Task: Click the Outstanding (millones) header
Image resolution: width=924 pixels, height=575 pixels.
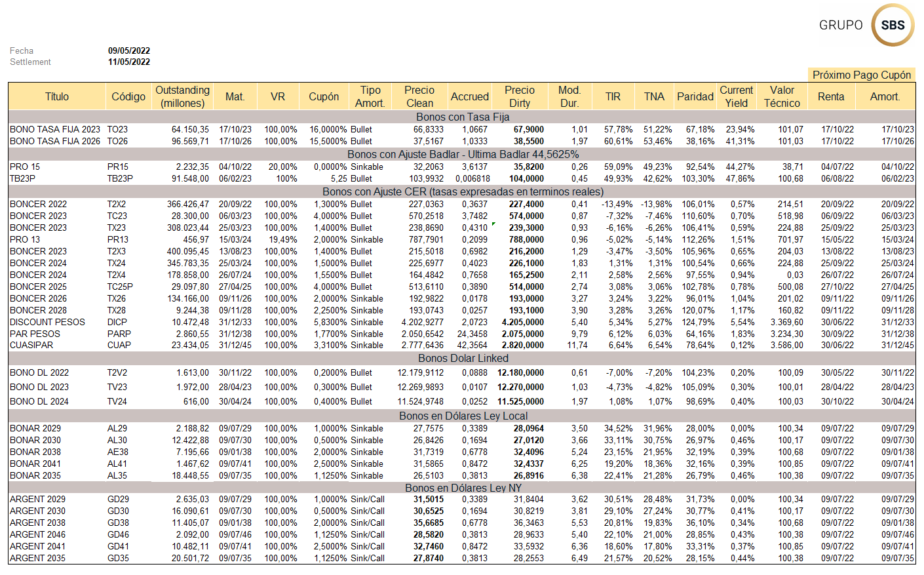Action: pyautogui.click(x=182, y=96)
